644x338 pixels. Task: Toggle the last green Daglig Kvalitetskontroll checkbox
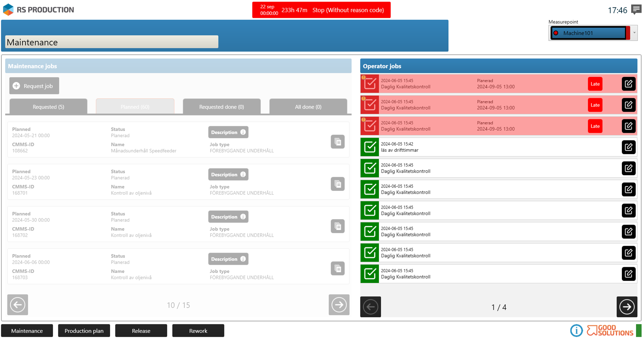click(370, 274)
